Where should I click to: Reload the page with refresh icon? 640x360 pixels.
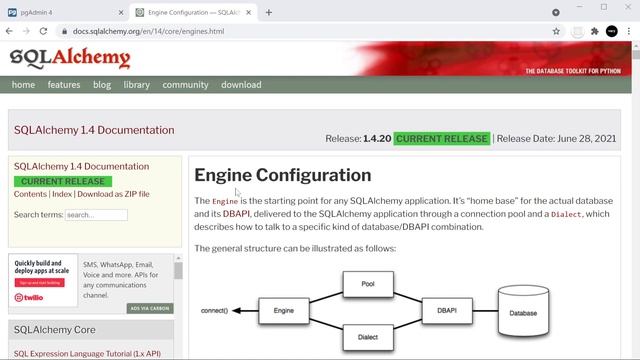pos(43,31)
